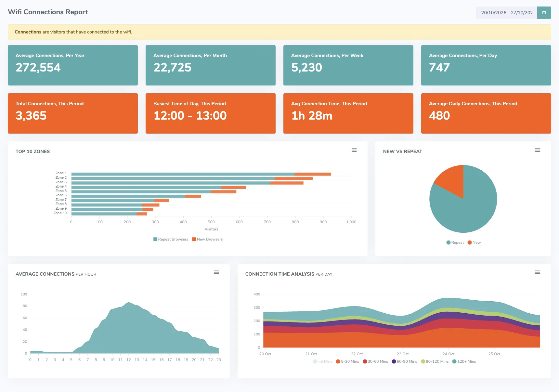
Task: Click the date range input field
Action: (507, 13)
